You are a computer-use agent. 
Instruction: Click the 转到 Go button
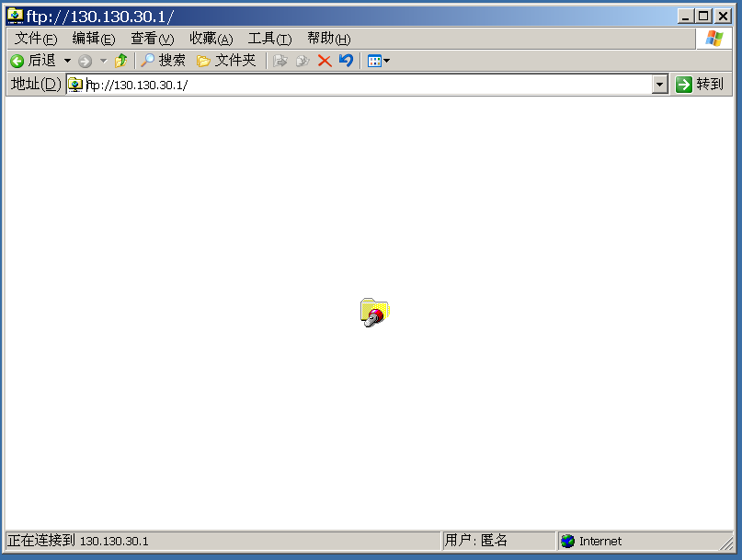coord(701,85)
